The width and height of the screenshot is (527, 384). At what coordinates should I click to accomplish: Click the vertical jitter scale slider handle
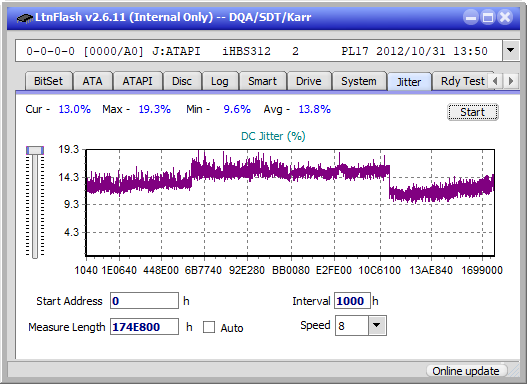tap(35, 150)
